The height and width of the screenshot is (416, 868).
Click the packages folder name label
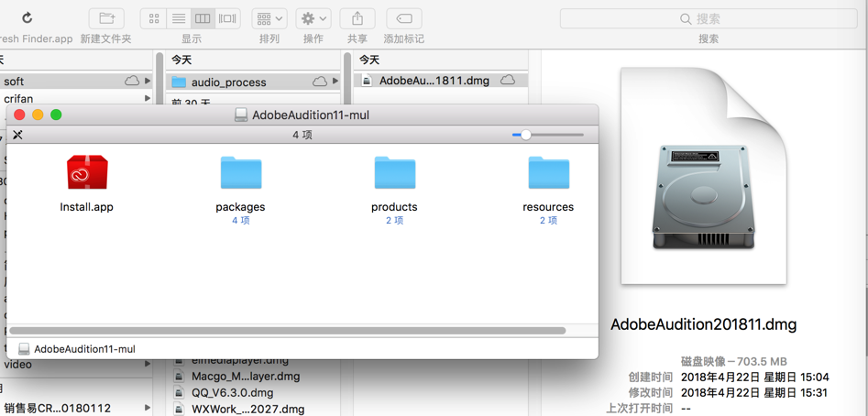tap(240, 207)
